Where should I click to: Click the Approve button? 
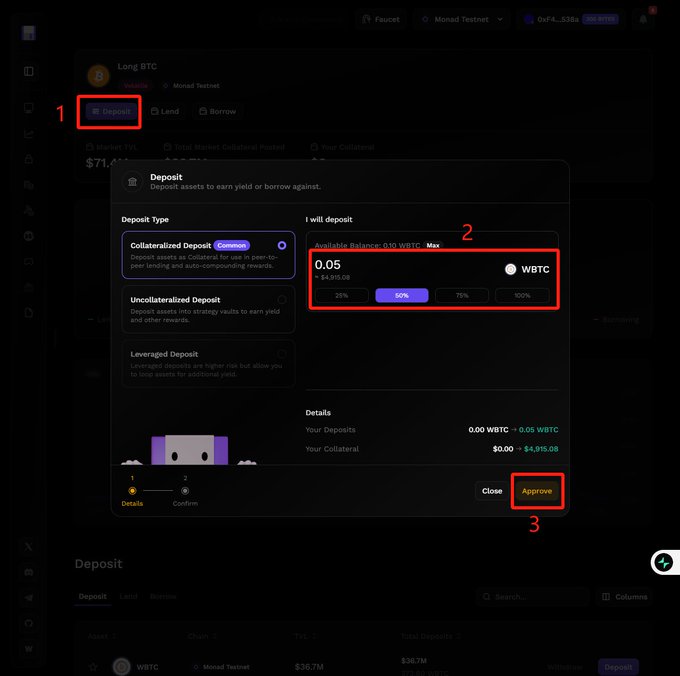tap(537, 491)
